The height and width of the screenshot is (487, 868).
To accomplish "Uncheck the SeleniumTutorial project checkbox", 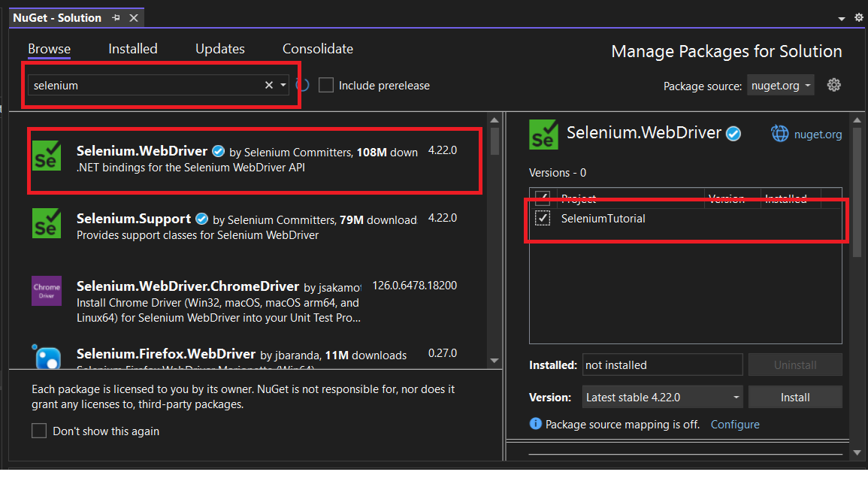I will point(543,219).
